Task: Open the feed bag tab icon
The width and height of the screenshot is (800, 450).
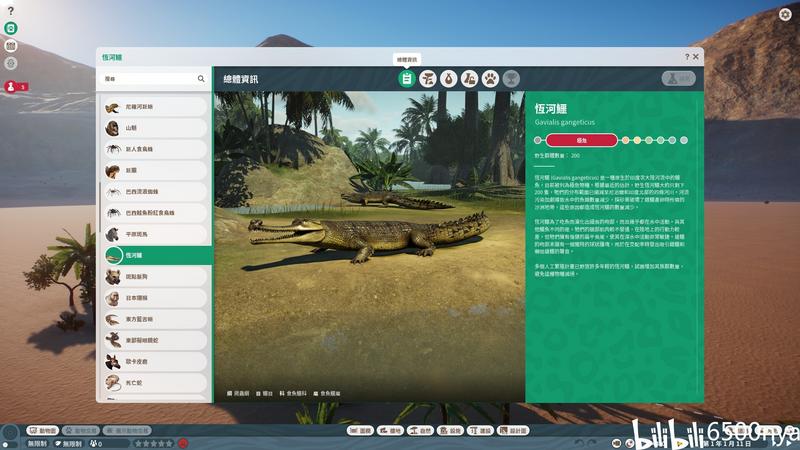Action: click(x=448, y=79)
